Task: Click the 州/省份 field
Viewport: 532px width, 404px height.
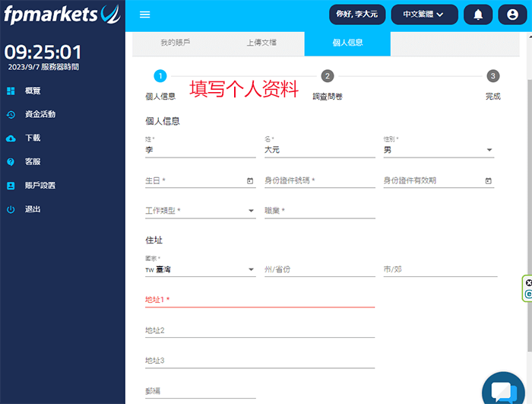Action: (320, 269)
